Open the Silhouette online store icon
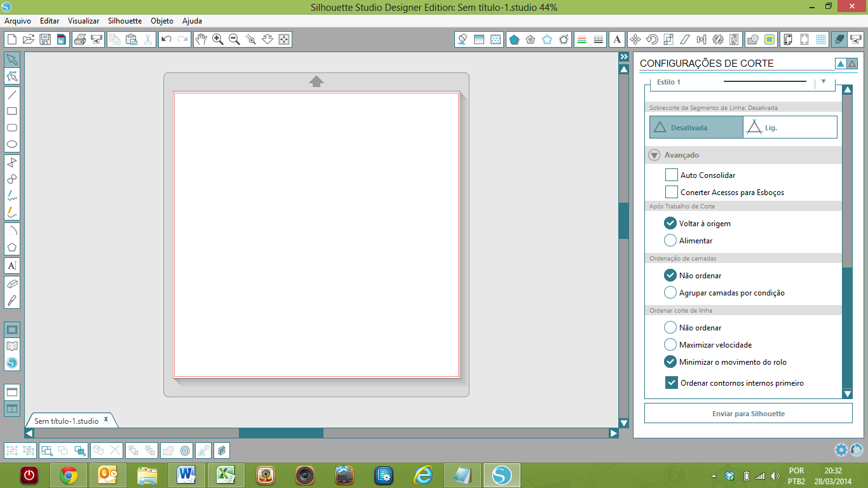This screenshot has width=868, height=488. 11,363
